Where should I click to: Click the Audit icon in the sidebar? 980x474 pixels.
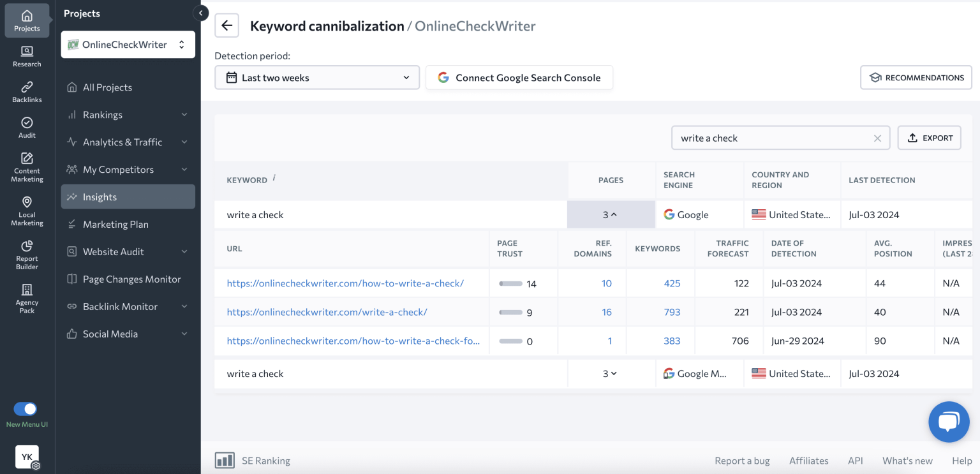coord(27,122)
